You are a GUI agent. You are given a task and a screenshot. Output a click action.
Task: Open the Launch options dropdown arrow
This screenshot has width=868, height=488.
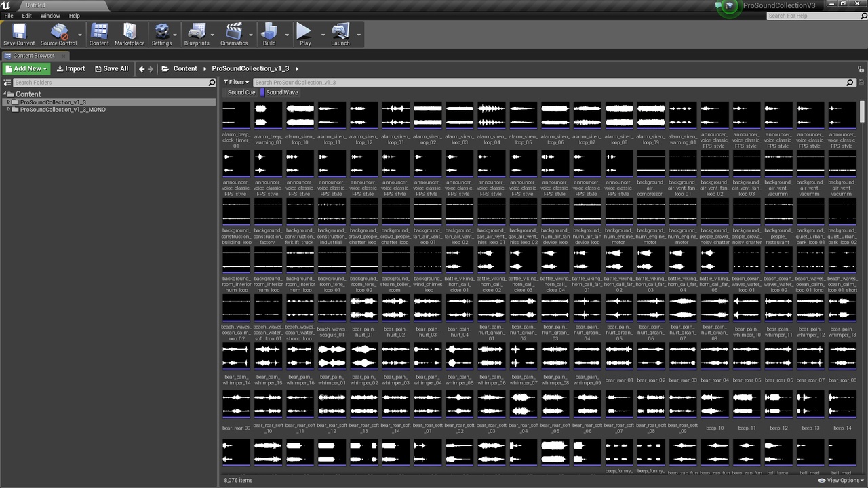(x=358, y=34)
